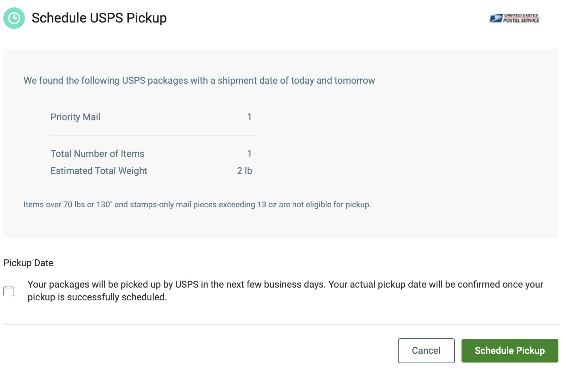
Task: Click the Priority Mail row label
Action: pos(75,117)
